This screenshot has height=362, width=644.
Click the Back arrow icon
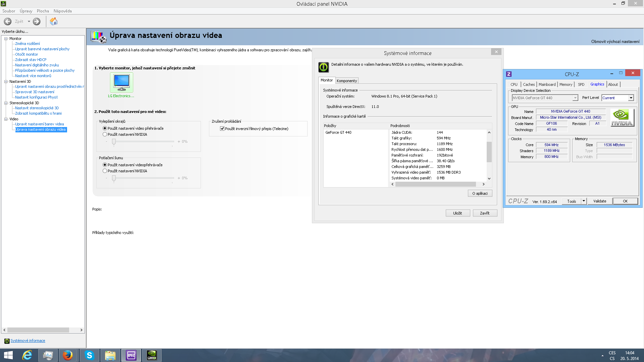(8, 21)
